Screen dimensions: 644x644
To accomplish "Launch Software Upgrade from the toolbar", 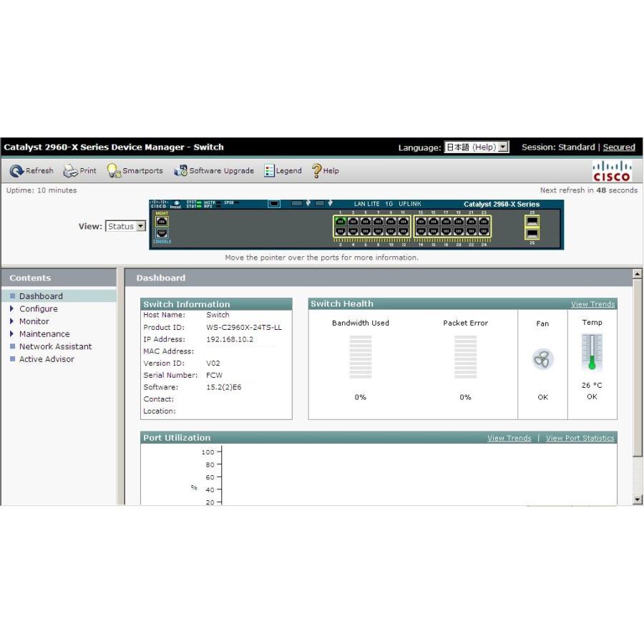I will (x=180, y=171).
